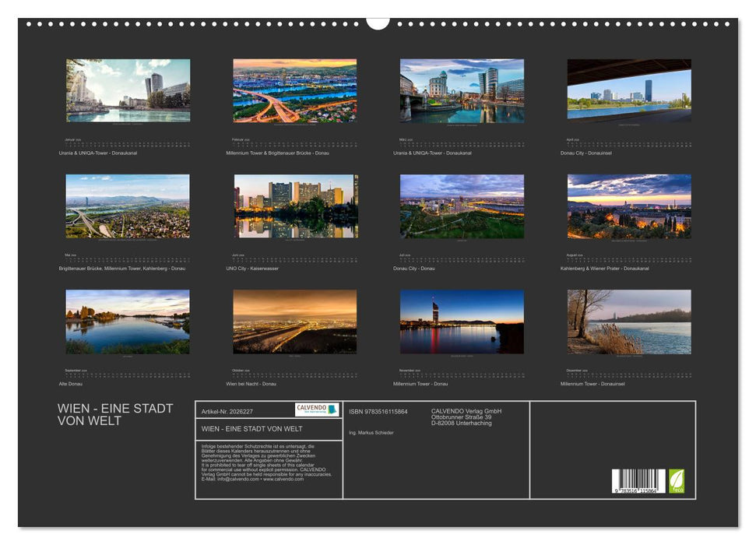Open the July Donau City - Donau thumbnail

[462, 206]
